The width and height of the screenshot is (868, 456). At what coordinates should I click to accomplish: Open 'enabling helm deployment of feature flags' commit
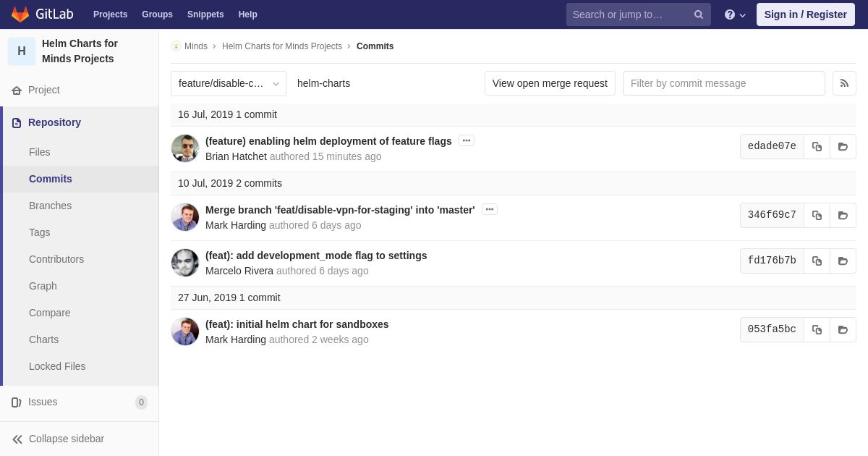(328, 141)
